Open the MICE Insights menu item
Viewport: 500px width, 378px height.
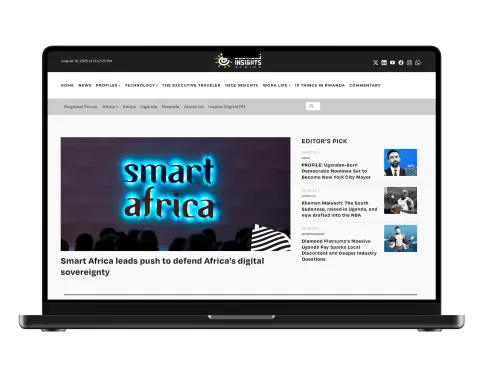coord(242,85)
